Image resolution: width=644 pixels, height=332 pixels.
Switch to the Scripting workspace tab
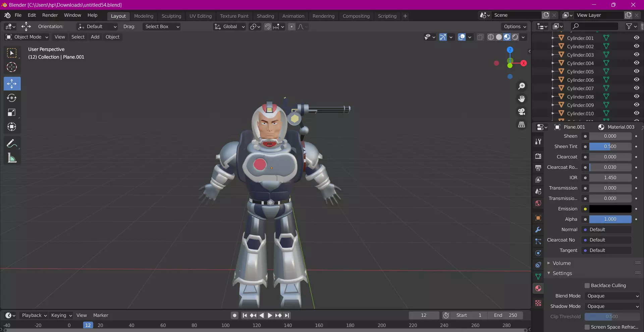pyautogui.click(x=387, y=16)
